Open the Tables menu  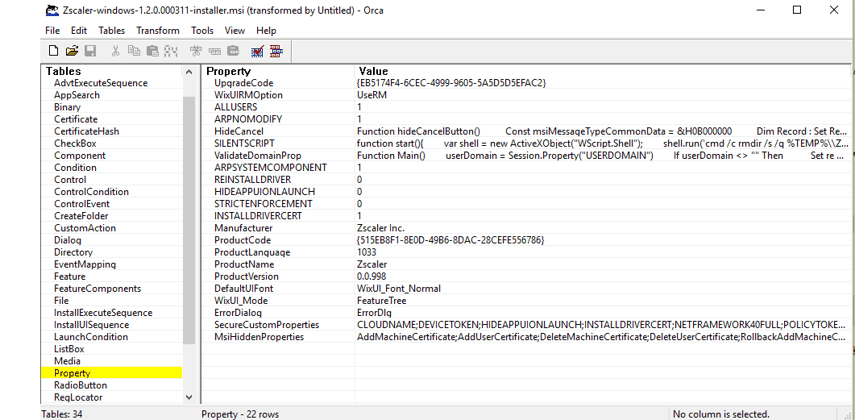(112, 31)
